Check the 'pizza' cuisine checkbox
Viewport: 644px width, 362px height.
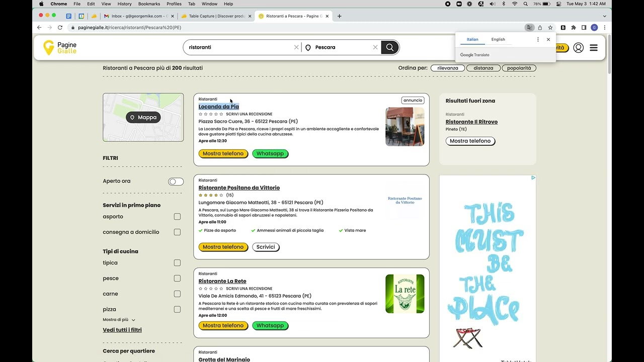click(177, 310)
